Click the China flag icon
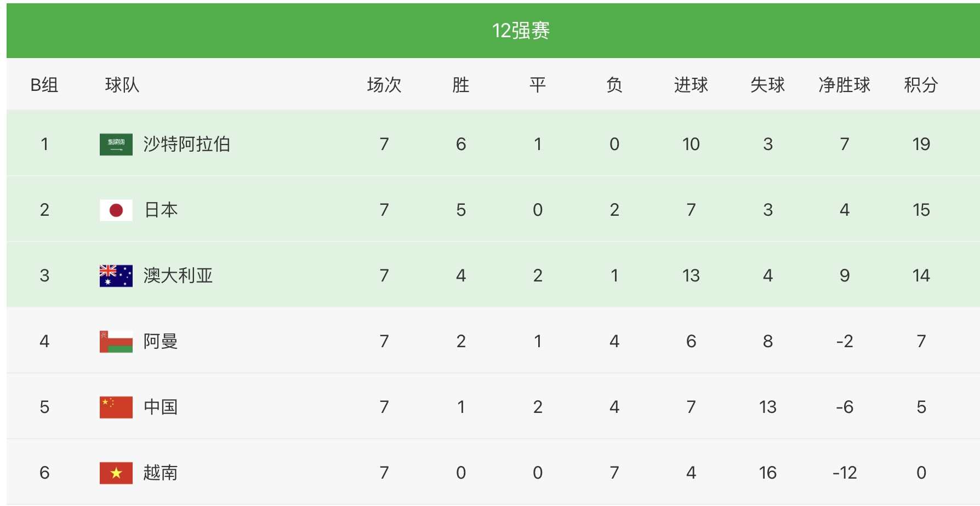Viewport: 980px width, 506px height. [116, 407]
